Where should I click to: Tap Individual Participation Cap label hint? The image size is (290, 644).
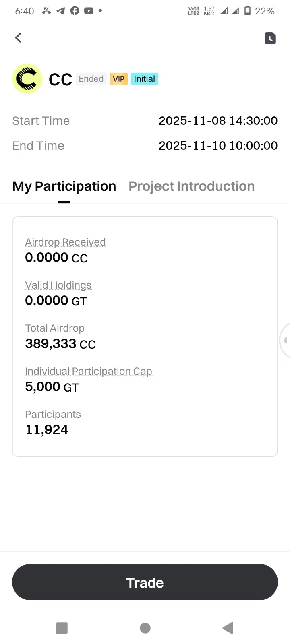(x=89, y=371)
